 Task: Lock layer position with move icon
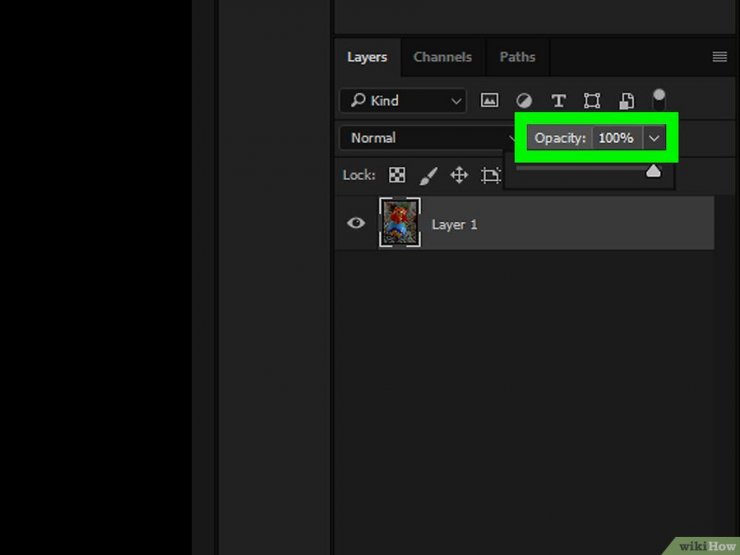(459, 175)
